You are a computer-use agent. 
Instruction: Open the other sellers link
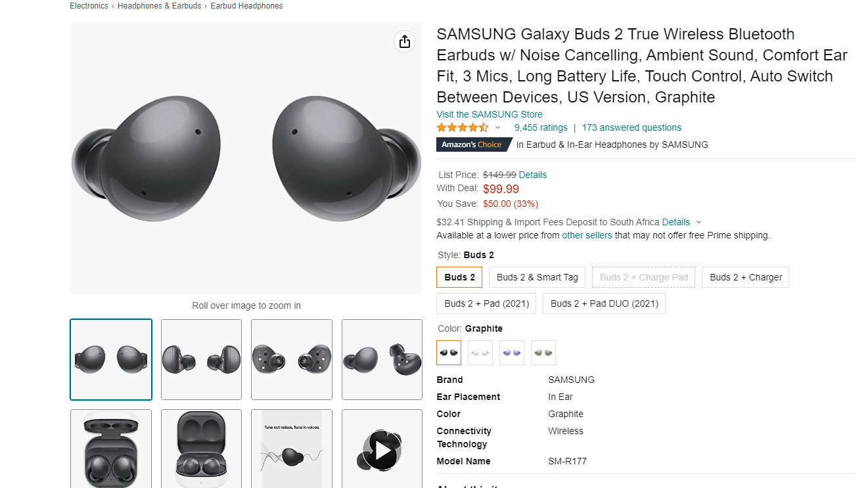[587, 235]
